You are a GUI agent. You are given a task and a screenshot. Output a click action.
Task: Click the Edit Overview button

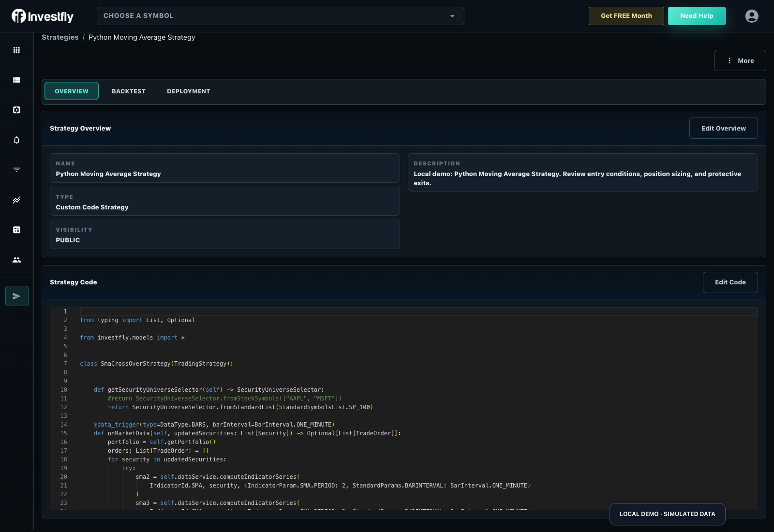(724, 128)
